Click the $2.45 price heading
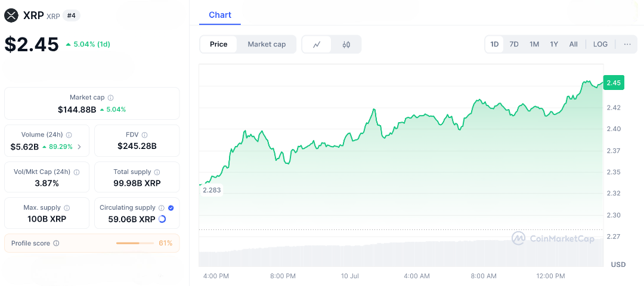Screen dimensions: 644x286 pos(32,44)
